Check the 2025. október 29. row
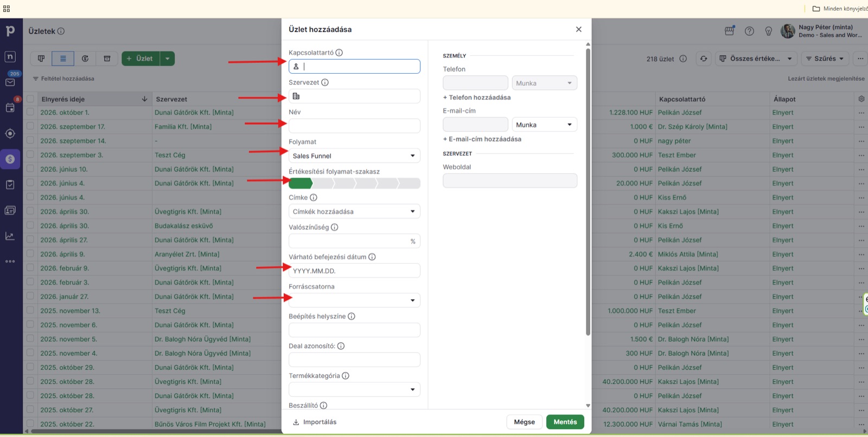This screenshot has width=868, height=437. [x=30, y=367]
